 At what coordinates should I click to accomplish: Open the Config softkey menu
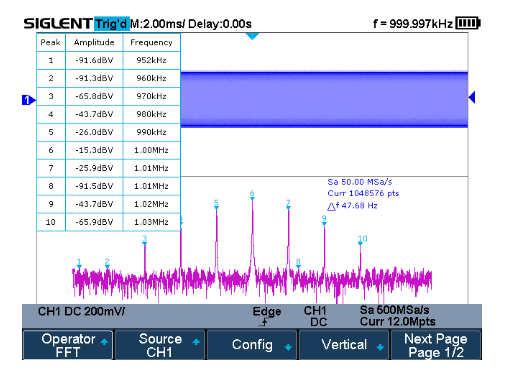click(252, 345)
